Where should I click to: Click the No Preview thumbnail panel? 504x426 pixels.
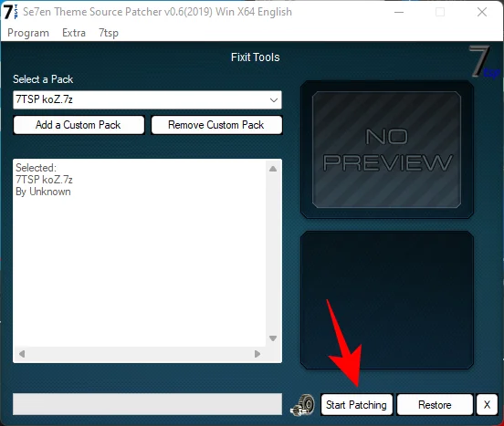(387, 150)
